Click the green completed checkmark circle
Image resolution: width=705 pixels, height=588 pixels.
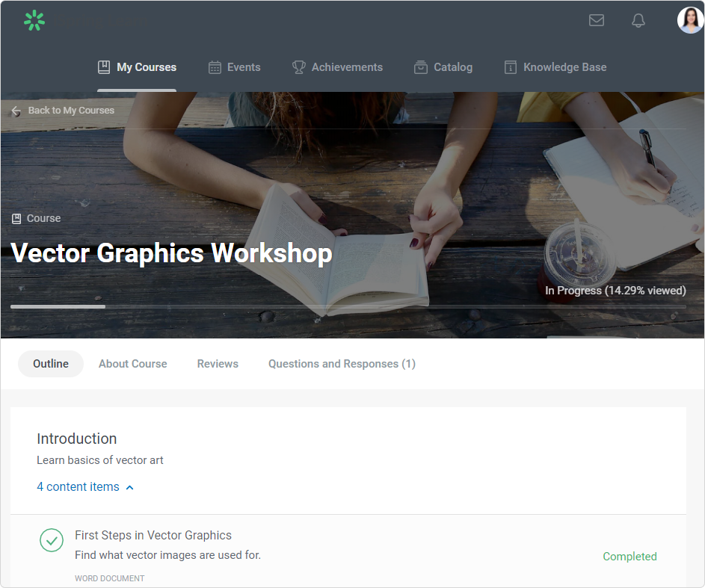[52, 540]
